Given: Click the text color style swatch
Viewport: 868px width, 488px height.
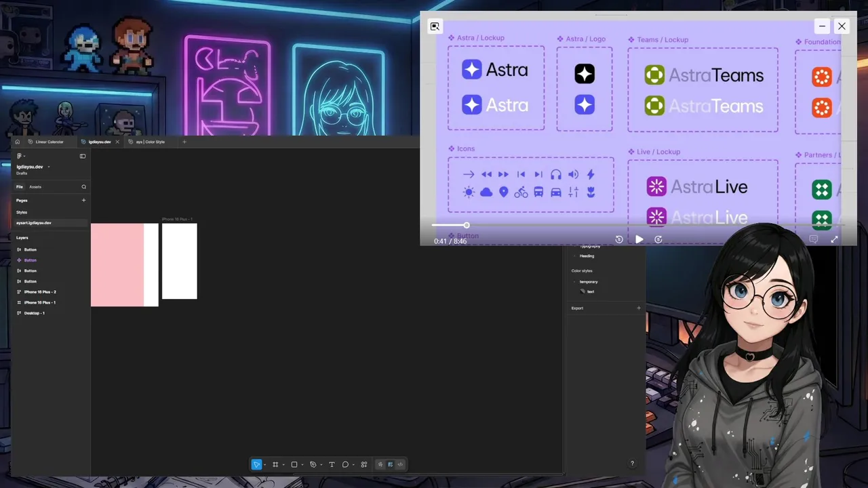Looking at the screenshot, I should point(583,291).
